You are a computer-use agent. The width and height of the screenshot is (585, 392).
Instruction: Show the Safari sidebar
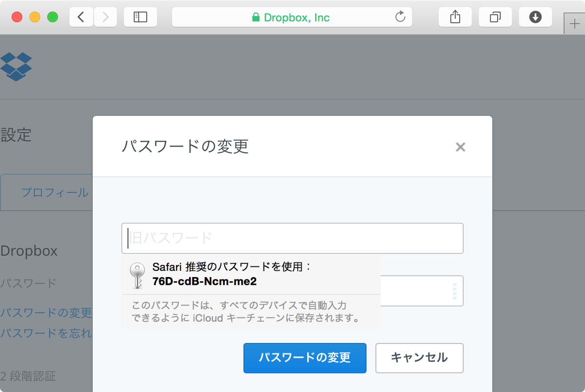point(140,18)
